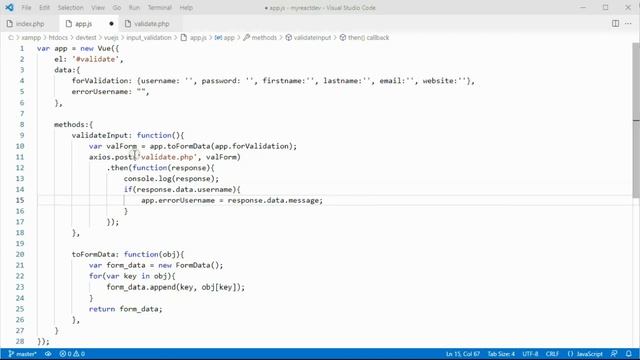Click 'console.log(response);' on line 13
640x360 pixels.
(171, 179)
